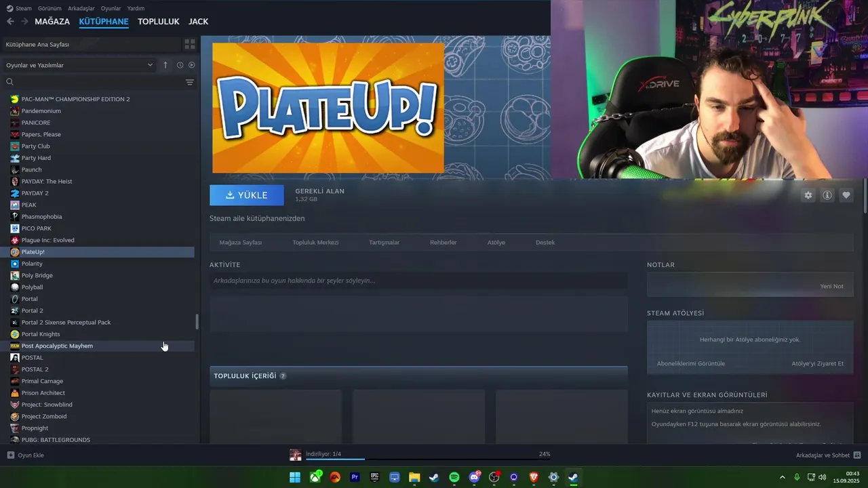Click the YÜKLE install button
This screenshot has height=488, width=868.
247,195
